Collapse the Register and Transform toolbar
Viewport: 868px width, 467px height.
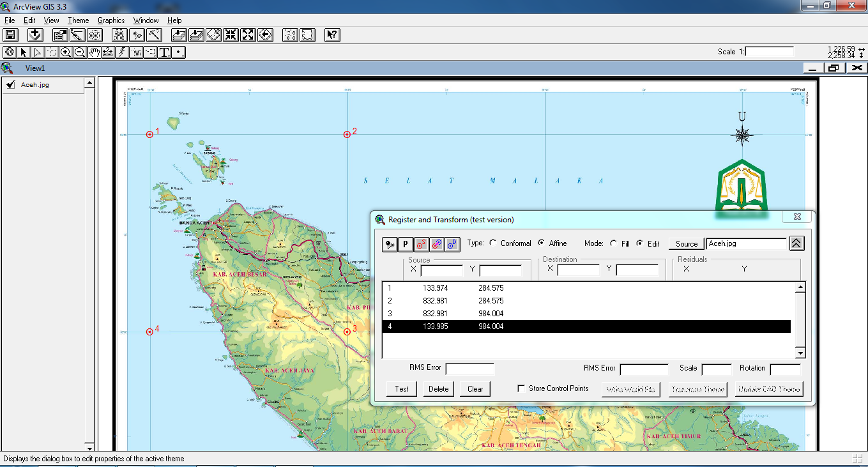[x=796, y=243]
